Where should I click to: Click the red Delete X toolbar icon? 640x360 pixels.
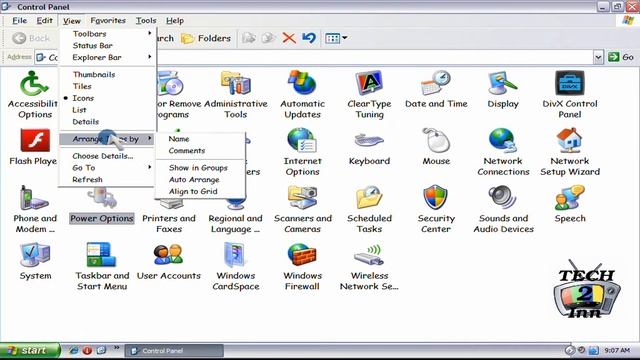click(x=289, y=38)
